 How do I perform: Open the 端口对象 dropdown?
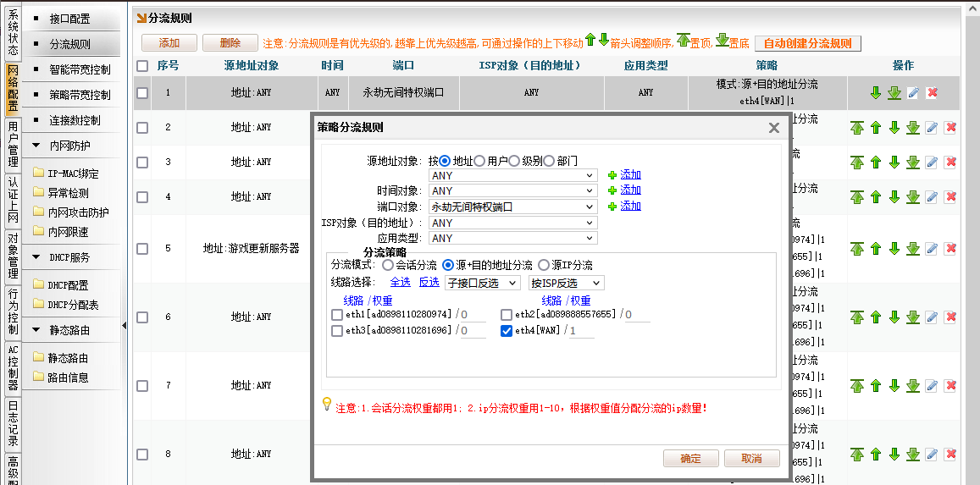click(x=512, y=207)
